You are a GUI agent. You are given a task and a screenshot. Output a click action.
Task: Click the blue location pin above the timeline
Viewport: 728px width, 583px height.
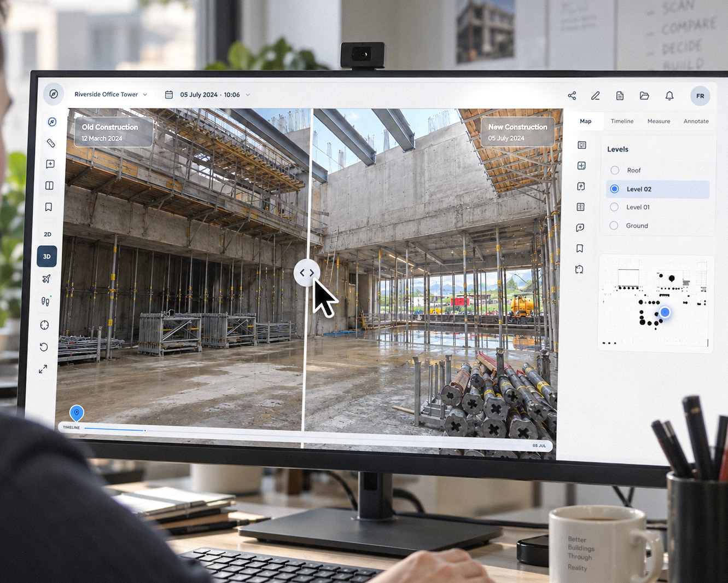click(77, 413)
